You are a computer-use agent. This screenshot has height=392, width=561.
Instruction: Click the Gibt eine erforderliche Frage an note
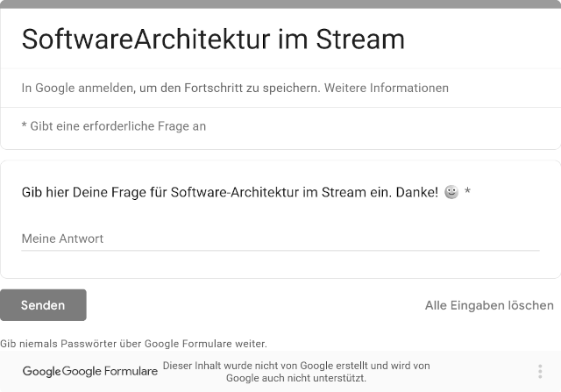point(114,126)
